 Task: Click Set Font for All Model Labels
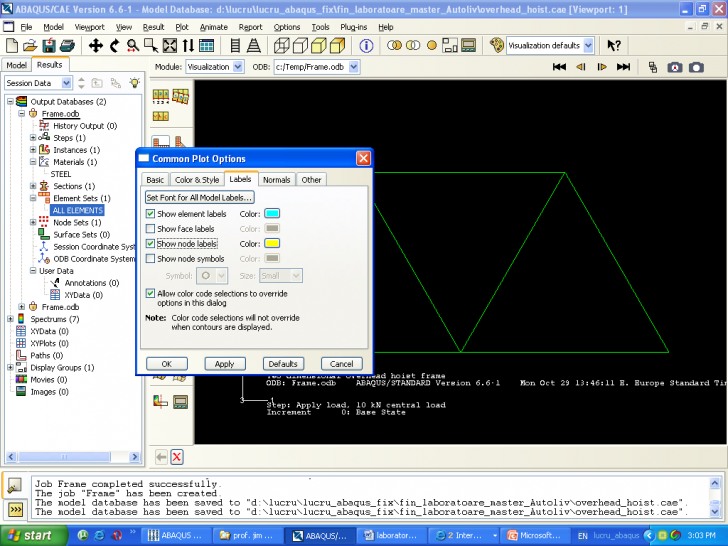click(x=200, y=198)
